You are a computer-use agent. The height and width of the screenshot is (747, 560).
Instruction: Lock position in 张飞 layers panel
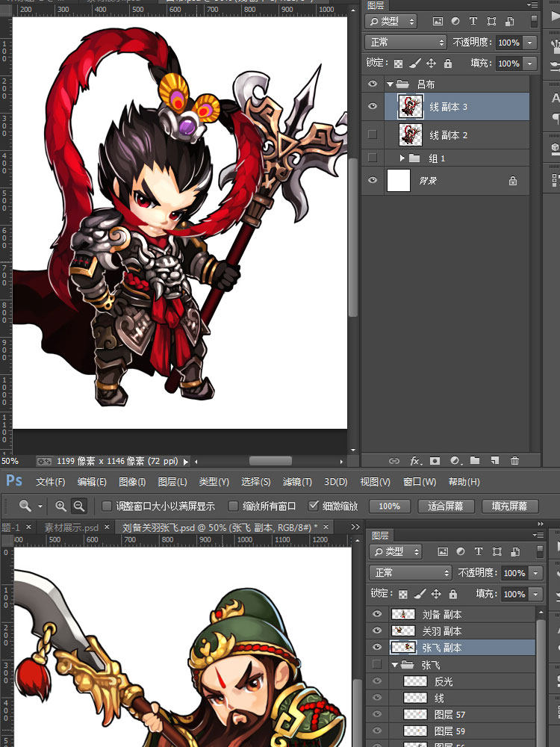pos(436,594)
